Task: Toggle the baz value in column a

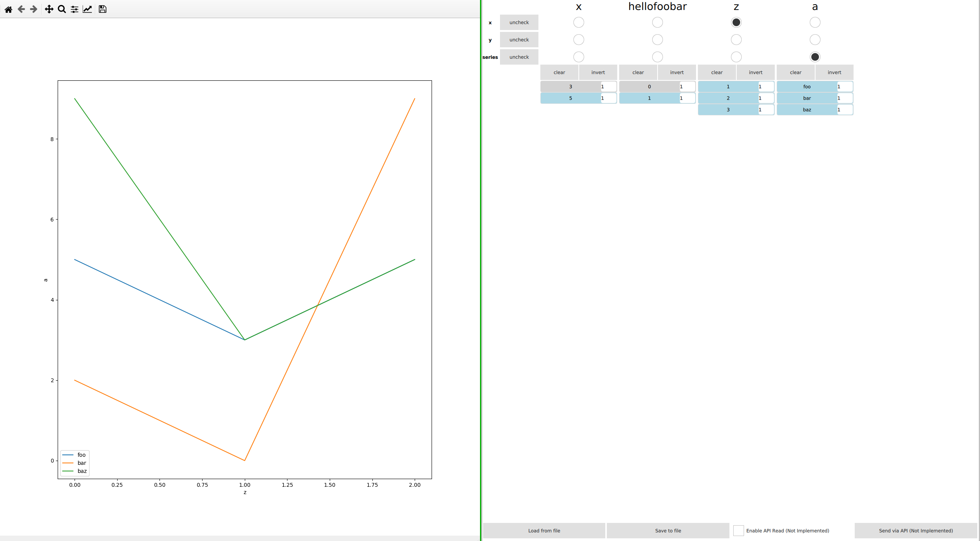Action: tap(807, 110)
